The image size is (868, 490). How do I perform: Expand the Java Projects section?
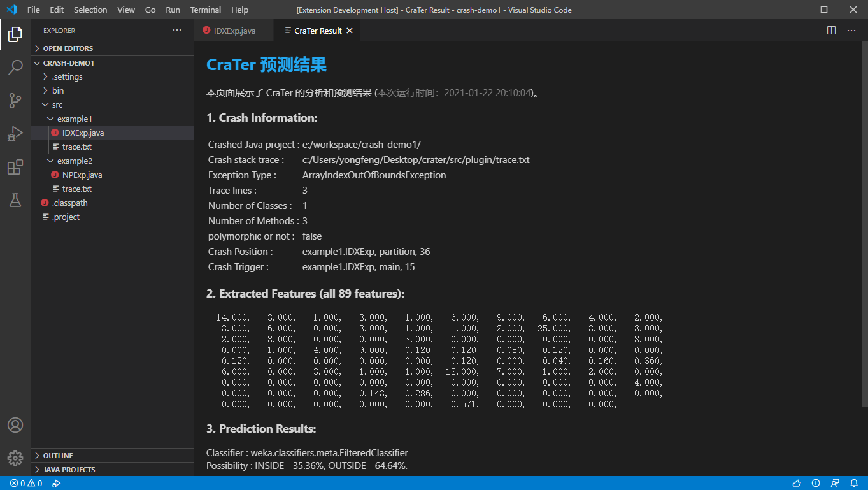(112, 470)
